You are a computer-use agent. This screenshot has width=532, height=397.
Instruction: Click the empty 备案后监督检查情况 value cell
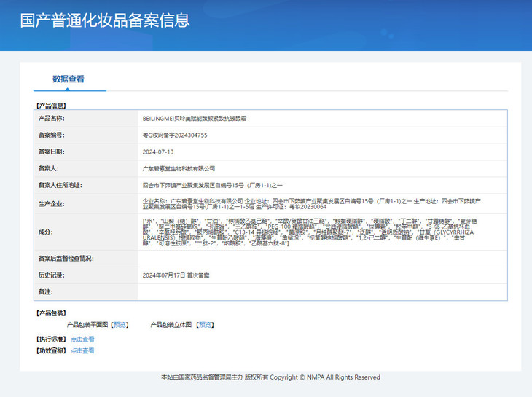321,259
